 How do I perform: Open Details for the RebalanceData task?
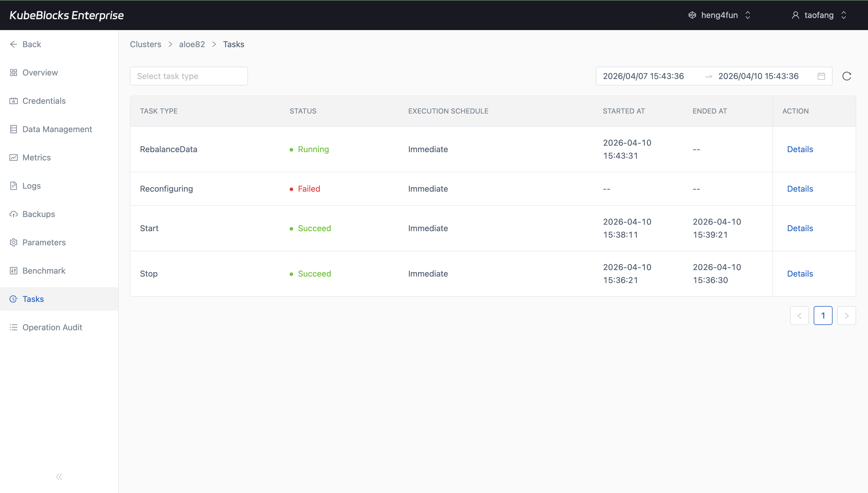tap(800, 149)
